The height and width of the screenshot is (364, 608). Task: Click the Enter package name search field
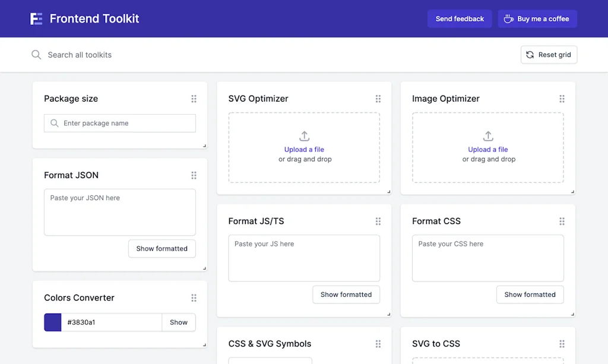(x=119, y=123)
